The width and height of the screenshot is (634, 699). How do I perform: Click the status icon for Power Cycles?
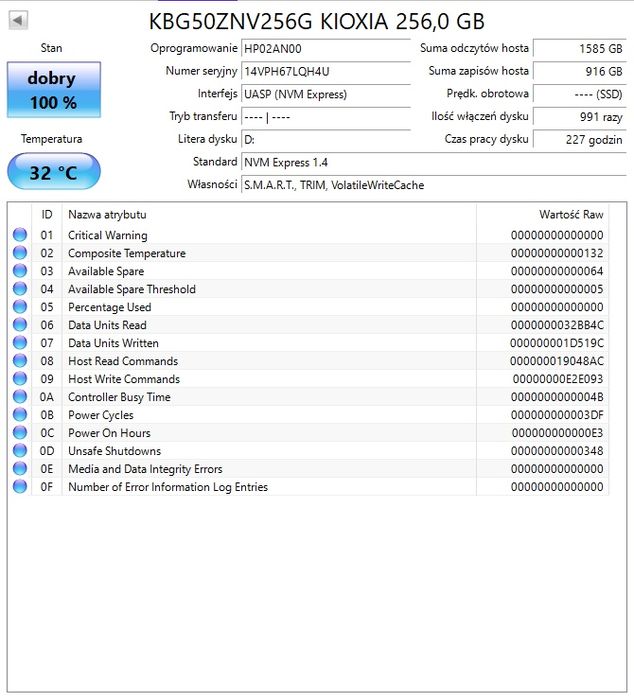[20, 415]
